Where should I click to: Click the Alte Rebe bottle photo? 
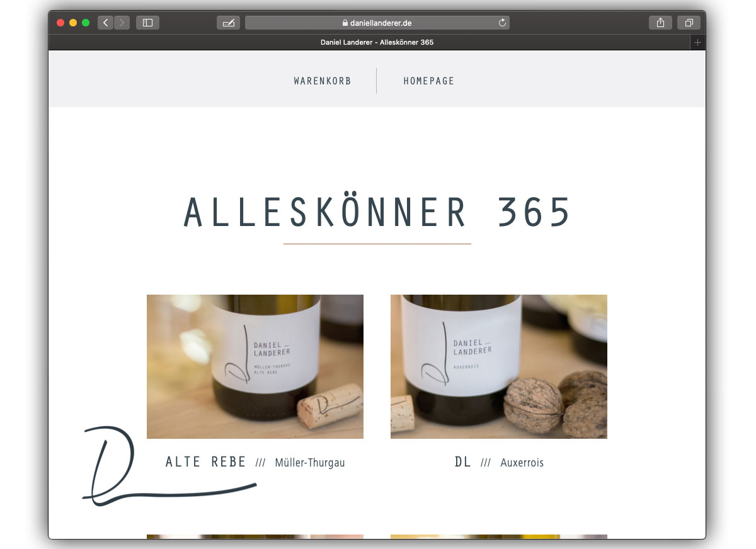(255, 366)
